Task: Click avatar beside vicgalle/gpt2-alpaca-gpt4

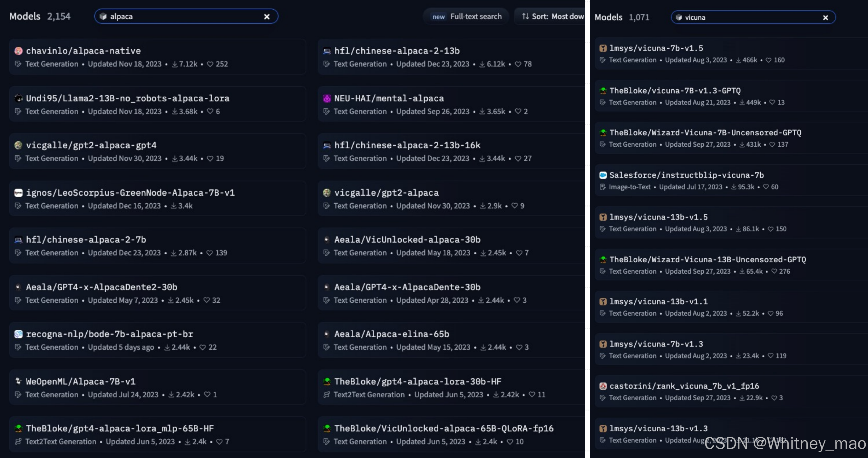Action: point(18,145)
